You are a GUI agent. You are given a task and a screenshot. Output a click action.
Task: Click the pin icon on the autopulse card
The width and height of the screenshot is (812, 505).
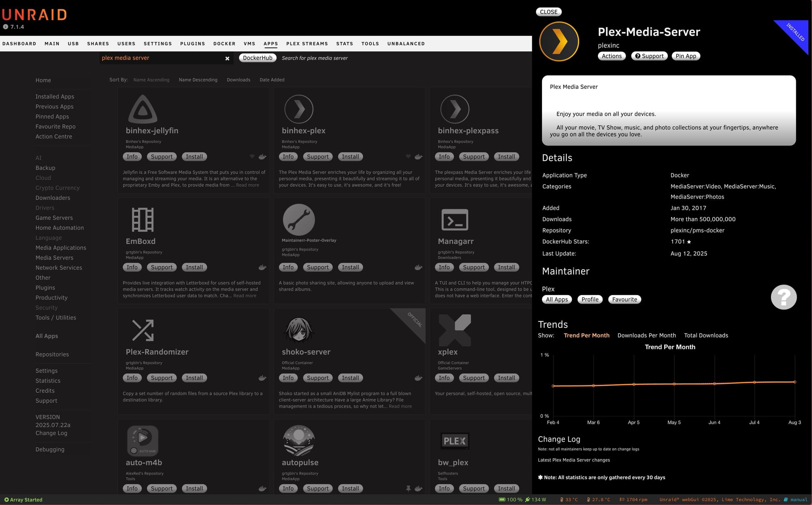coord(408,489)
